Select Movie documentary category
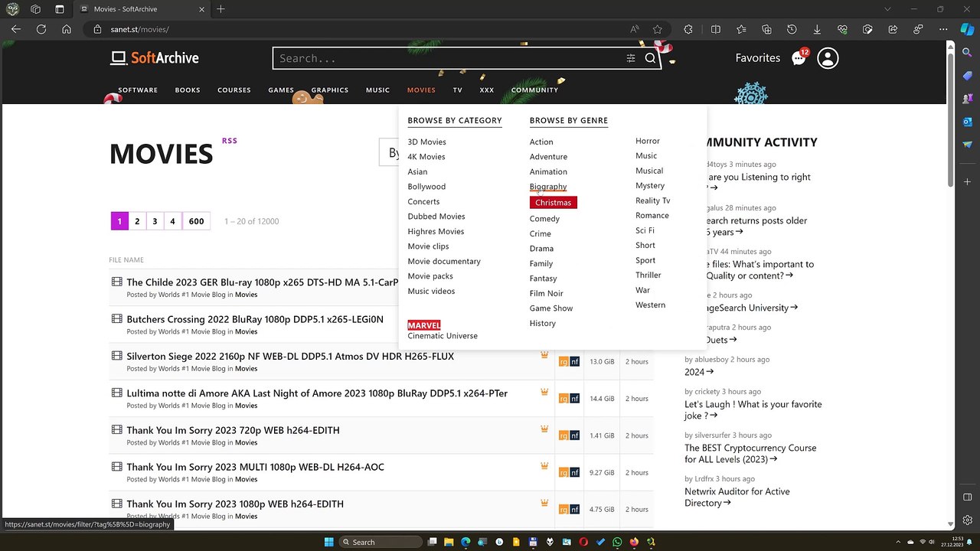The width and height of the screenshot is (980, 551). pyautogui.click(x=444, y=262)
